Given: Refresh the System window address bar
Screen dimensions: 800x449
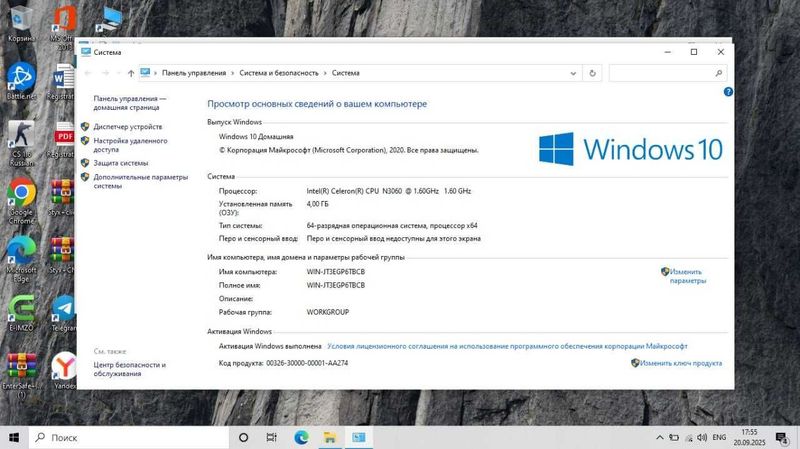Looking at the screenshot, I should pyautogui.click(x=592, y=73).
